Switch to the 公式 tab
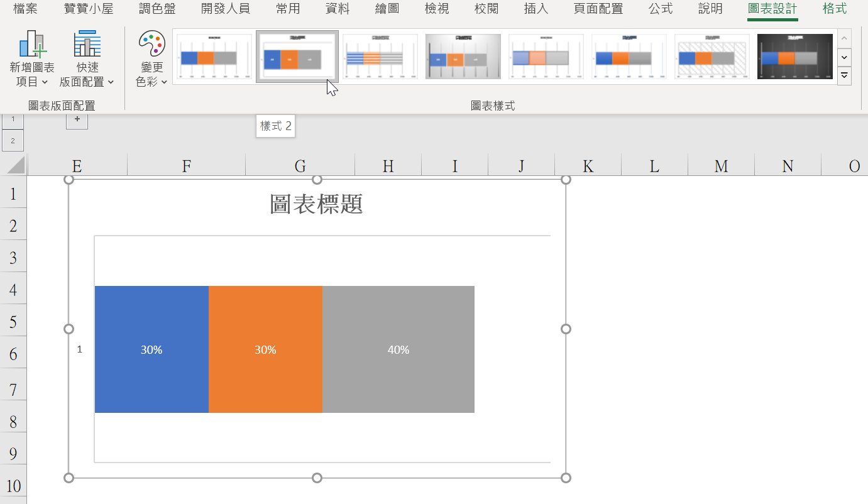This screenshot has width=868, height=504. point(661,9)
